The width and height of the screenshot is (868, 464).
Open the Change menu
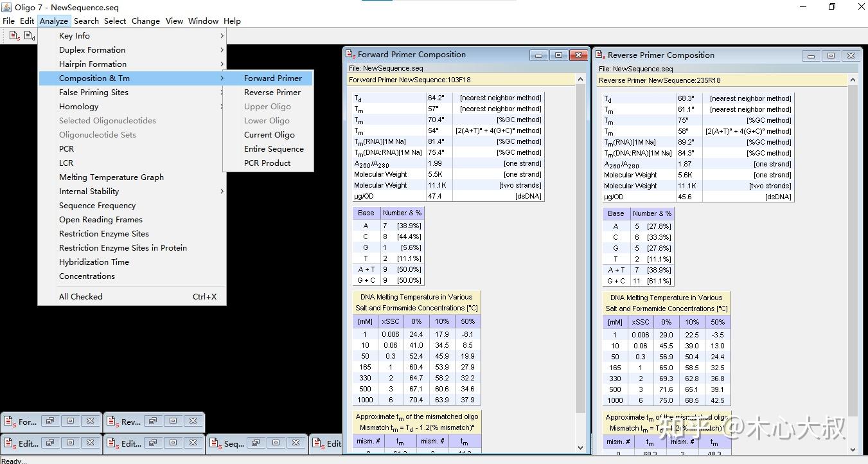pos(146,21)
